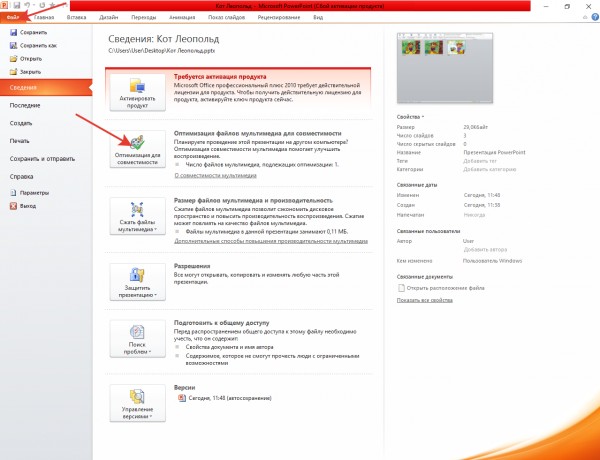Open PowerPoint help question mark icon
600x460 pixels.
coord(595,17)
